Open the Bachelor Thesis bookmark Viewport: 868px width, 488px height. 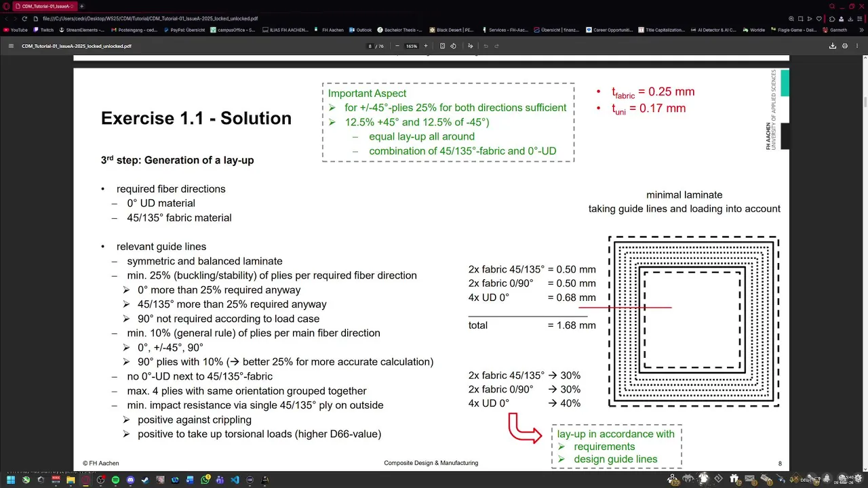[399, 30]
